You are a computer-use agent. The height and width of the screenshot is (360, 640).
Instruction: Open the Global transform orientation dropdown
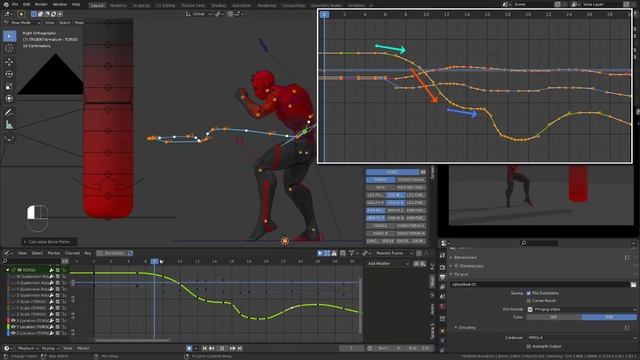[198, 14]
